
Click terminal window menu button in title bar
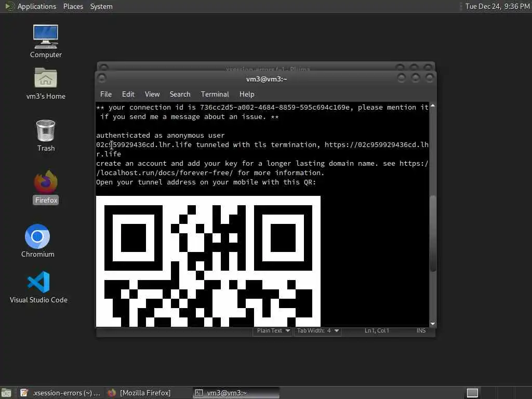click(101, 78)
